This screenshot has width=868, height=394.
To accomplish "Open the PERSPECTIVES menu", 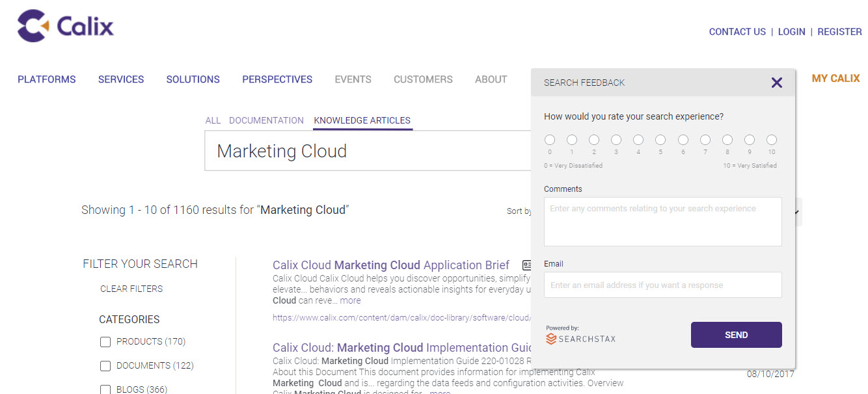I will pyautogui.click(x=277, y=79).
